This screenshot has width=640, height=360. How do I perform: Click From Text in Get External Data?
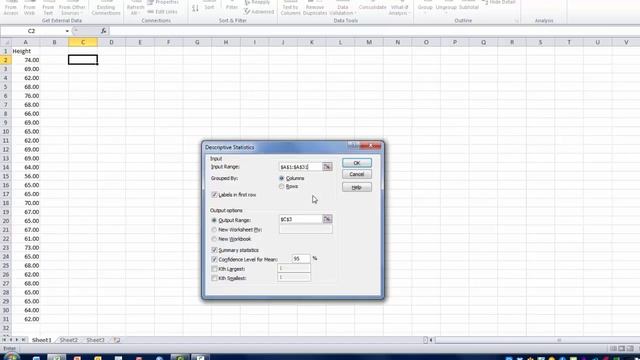pyautogui.click(x=48, y=8)
